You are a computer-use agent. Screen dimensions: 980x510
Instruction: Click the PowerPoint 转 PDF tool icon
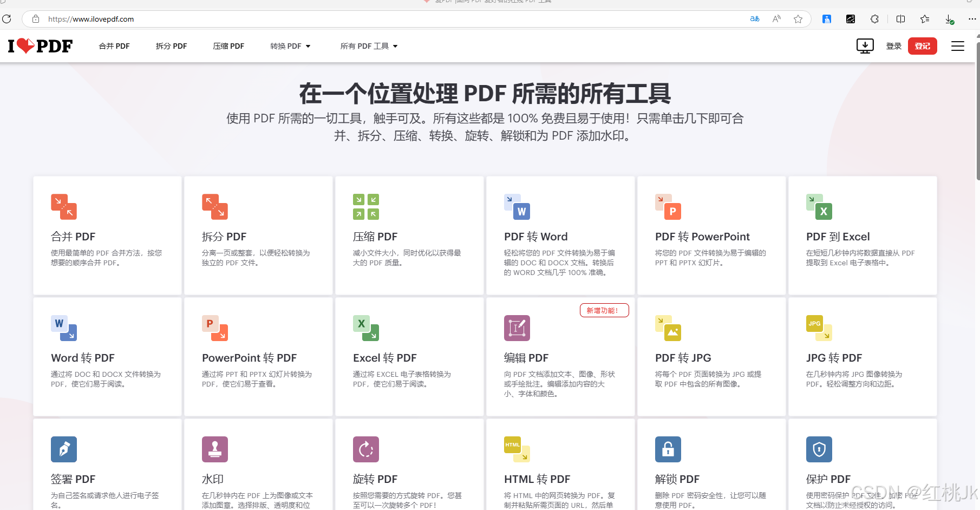(x=215, y=328)
